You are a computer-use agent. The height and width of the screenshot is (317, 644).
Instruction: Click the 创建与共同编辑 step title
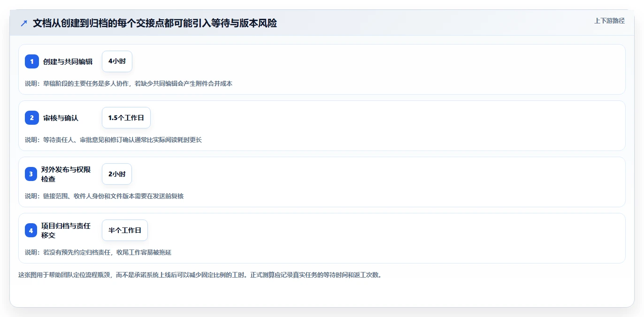(68, 61)
